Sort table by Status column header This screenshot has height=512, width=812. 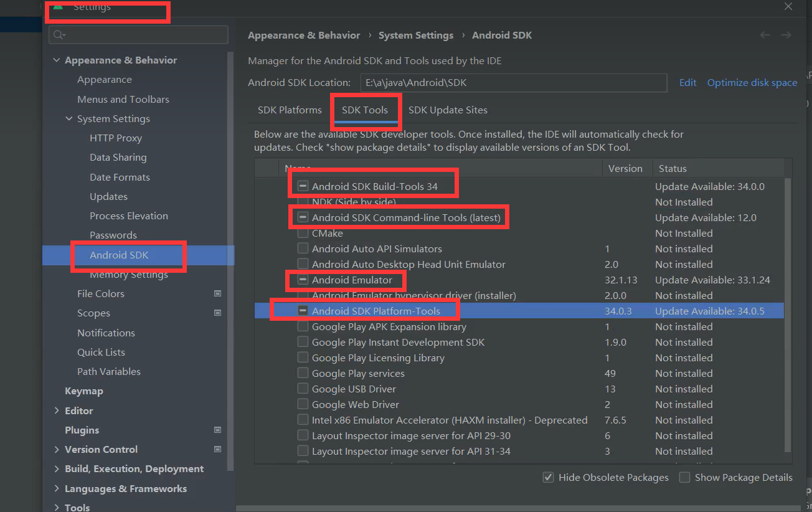673,168
